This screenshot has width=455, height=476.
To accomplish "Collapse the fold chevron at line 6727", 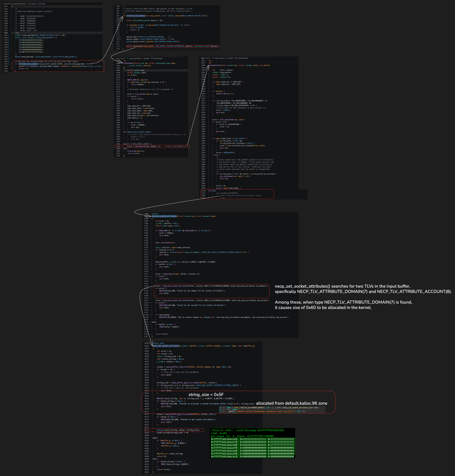I will [x=150, y=288].
